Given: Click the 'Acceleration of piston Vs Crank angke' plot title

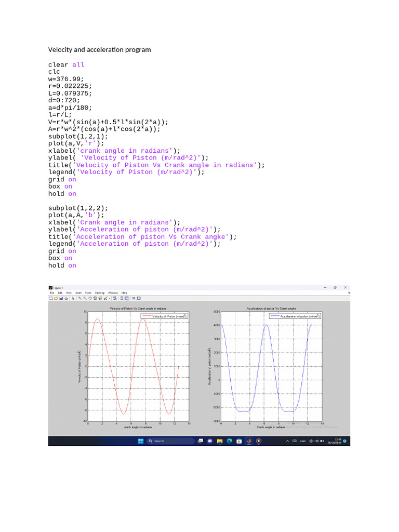Looking at the screenshot, I should click(271, 309).
